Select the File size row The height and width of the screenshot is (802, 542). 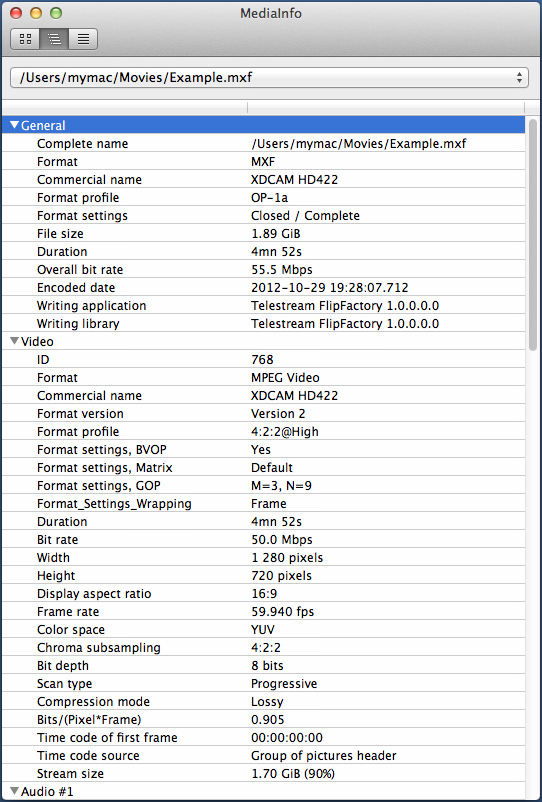point(264,234)
